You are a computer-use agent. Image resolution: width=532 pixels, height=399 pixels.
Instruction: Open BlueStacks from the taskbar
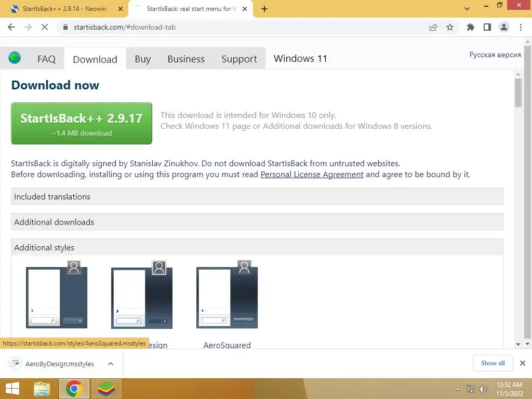click(x=107, y=389)
